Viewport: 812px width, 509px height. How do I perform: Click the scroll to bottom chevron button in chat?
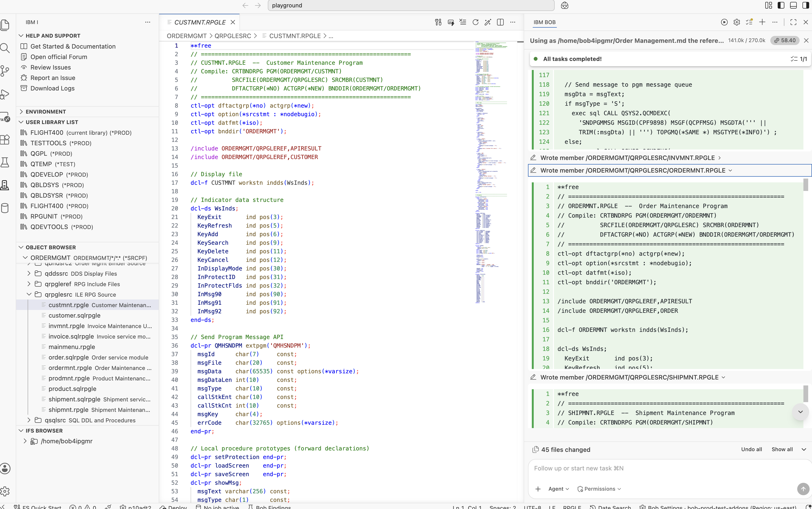point(801,412)
